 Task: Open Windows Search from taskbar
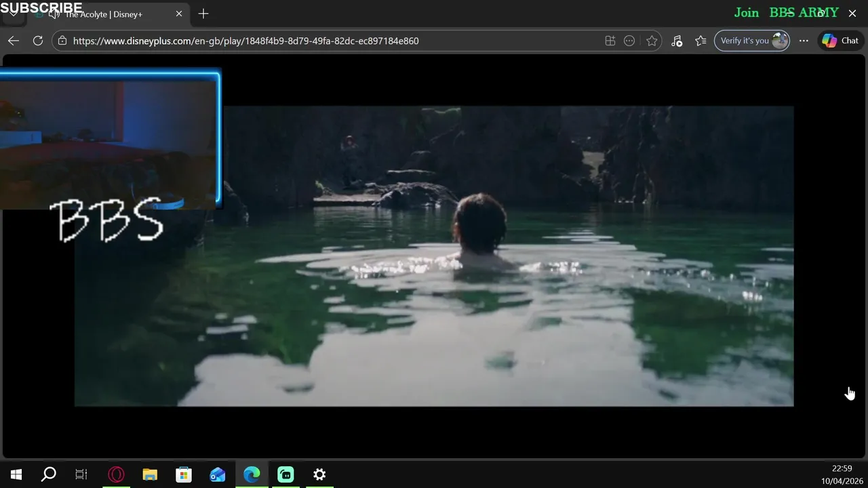49,474
